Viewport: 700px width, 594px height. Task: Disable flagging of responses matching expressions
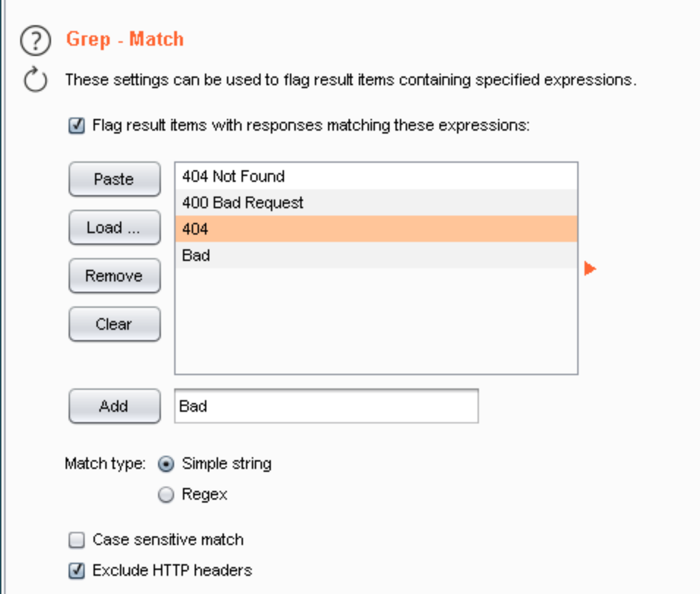(x=76, y=125)
